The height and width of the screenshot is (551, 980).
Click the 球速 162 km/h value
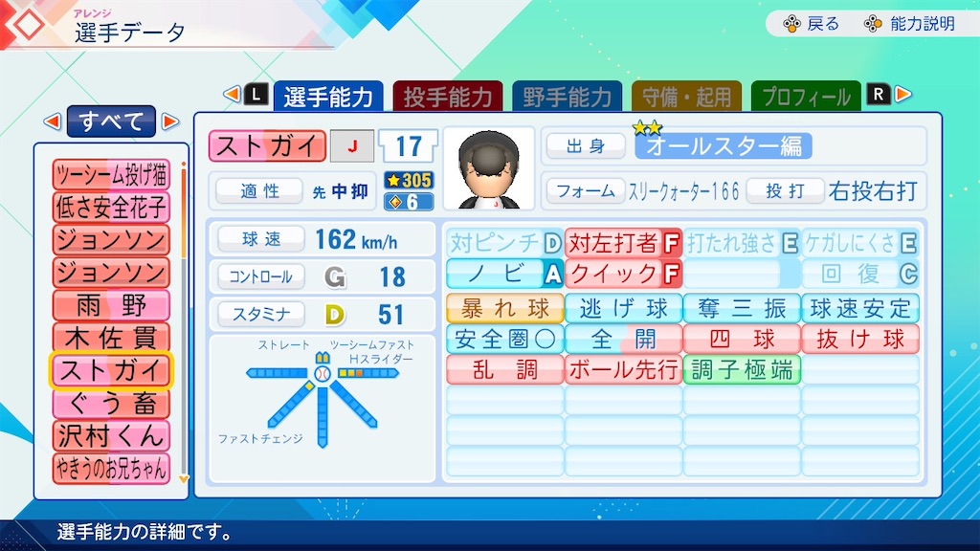click(x=356, y=239)
